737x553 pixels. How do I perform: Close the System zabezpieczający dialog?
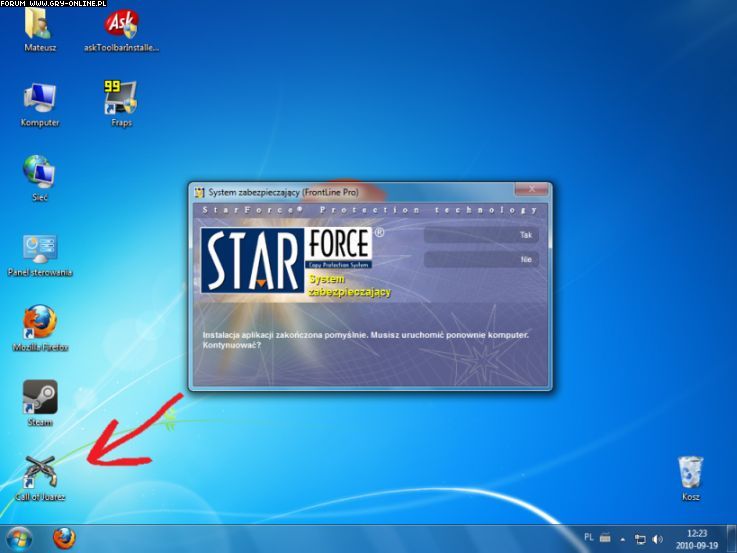click(x=531, y=189)
